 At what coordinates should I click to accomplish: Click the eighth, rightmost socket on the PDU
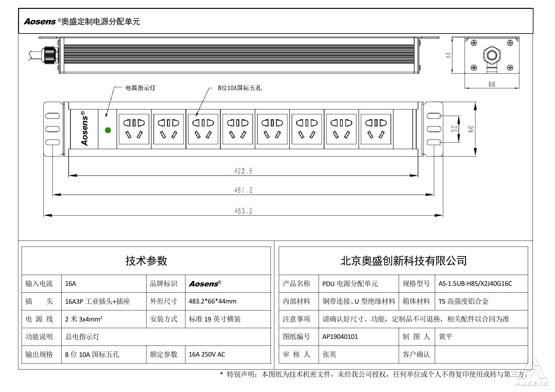click(x=376, y=129)
